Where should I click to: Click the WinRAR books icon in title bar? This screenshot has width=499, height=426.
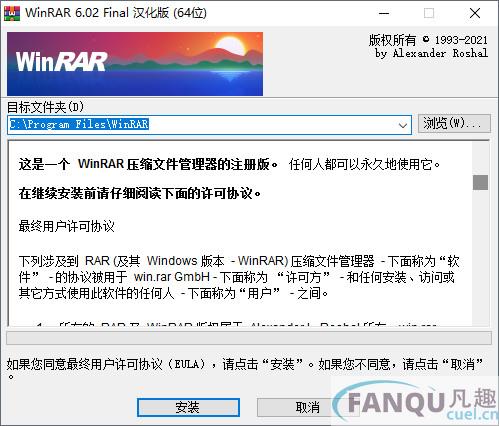(x=12, y=13)
